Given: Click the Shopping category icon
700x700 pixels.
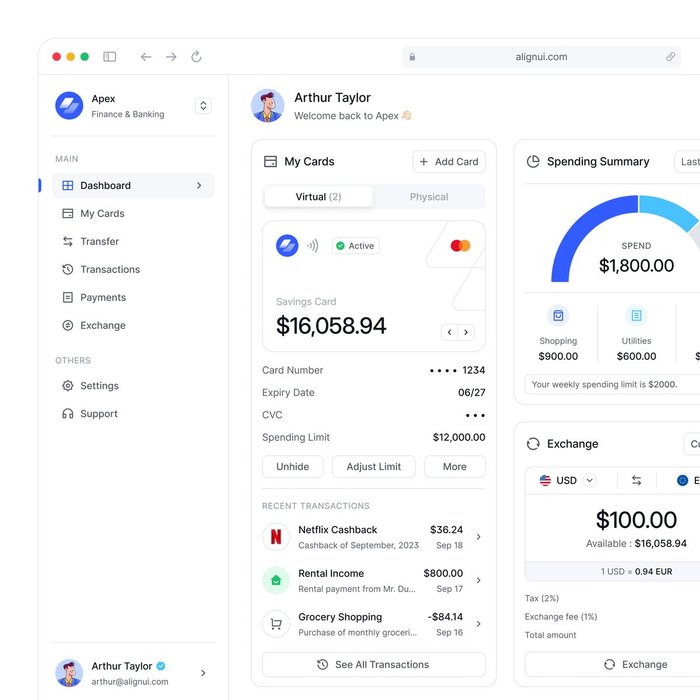Looking at the screenshot, I should (558, 315).
